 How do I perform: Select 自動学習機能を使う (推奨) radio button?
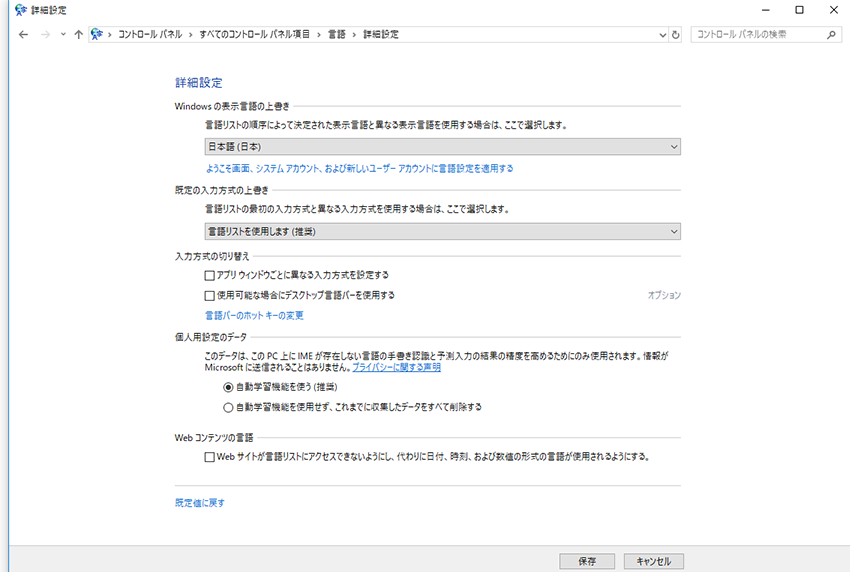[229, 386]
